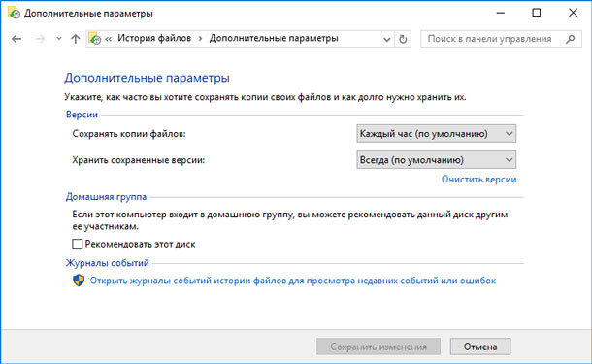This screenshot has height=364, width=592.
Task: Refresh the page with the reload icon
Action: pyautogui.click(x=403, y=39)
